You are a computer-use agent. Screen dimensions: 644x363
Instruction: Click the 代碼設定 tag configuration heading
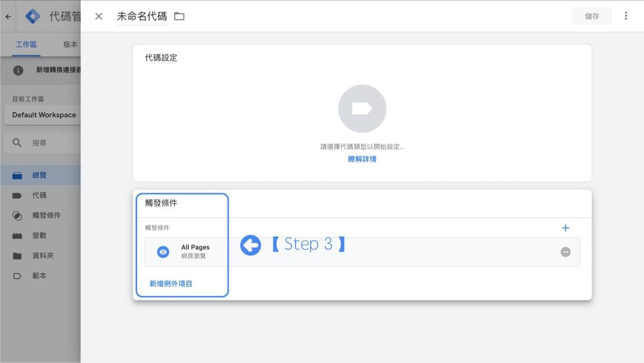click(x=161, y=57)
